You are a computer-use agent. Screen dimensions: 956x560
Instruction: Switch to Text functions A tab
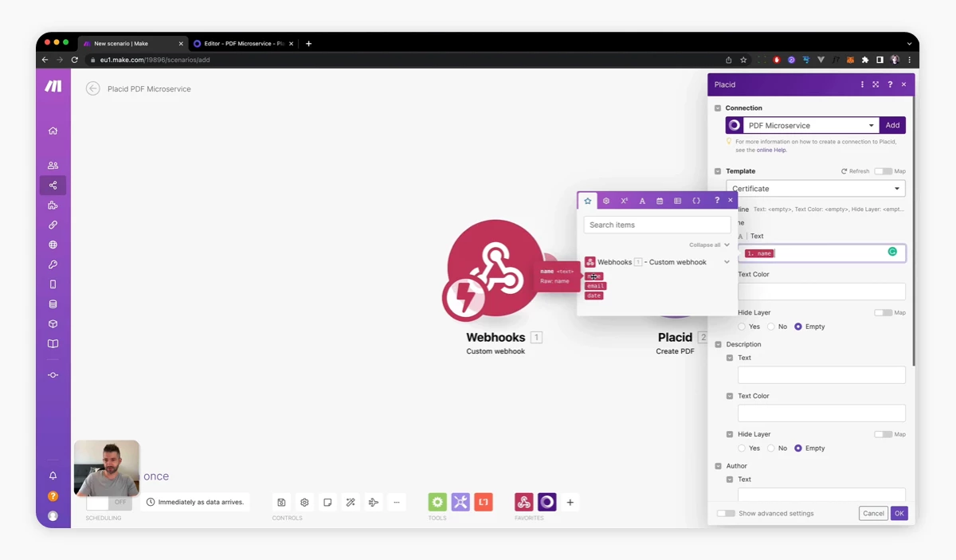(x=642, y=201)
